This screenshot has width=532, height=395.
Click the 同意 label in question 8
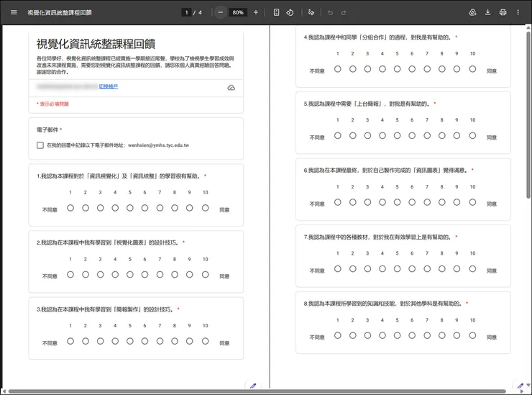pos(492,337)
